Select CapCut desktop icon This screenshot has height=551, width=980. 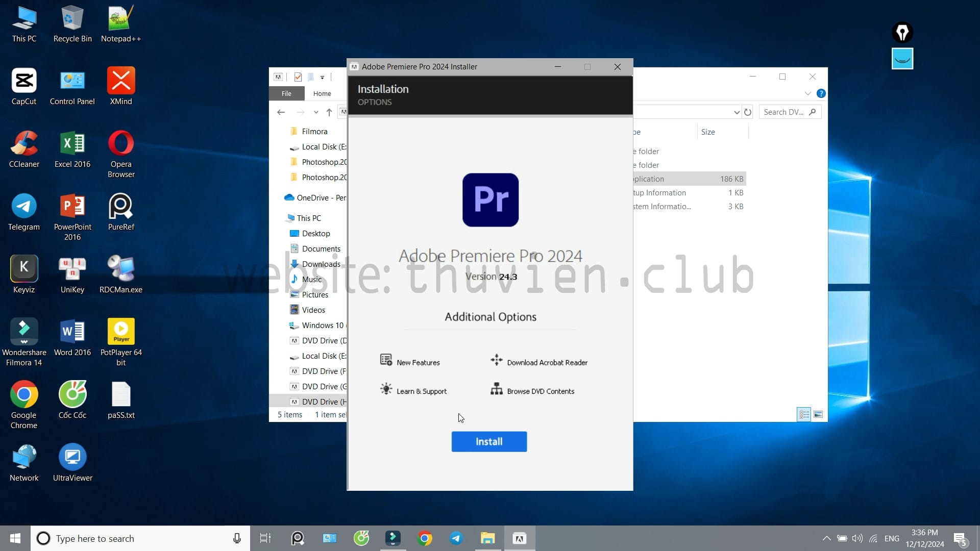point(24,86)
